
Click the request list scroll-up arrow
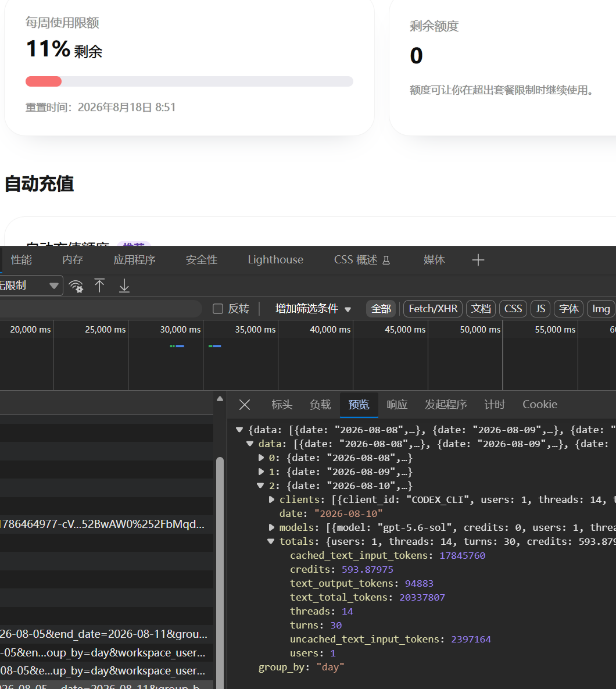click(x=220, y=399)
